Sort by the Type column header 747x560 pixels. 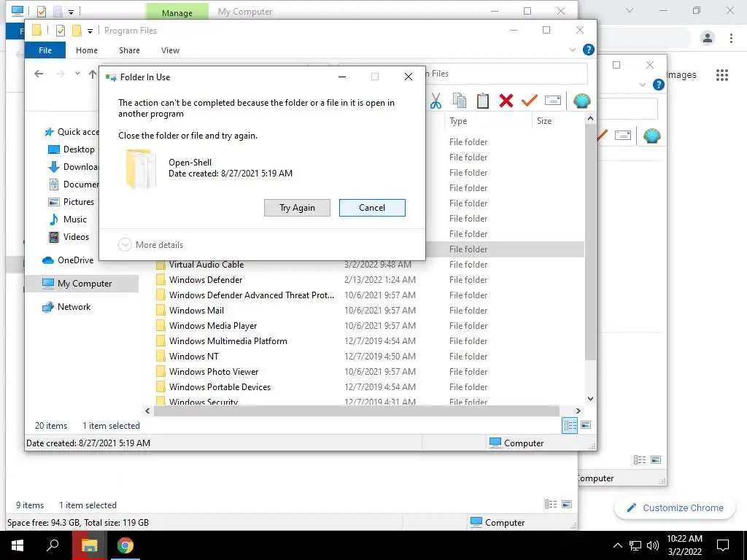[x=488, y=121]
